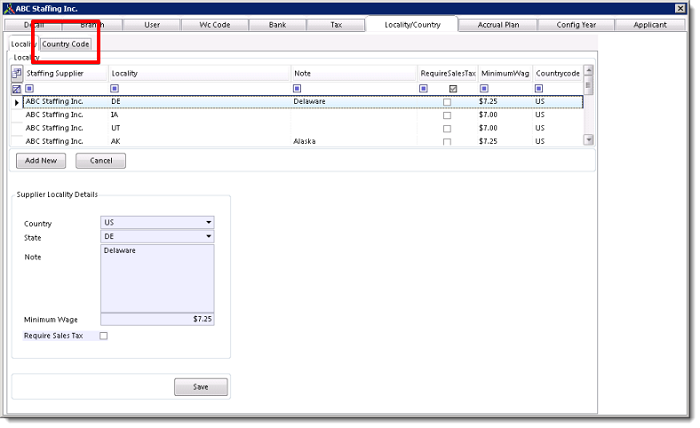Switch to the Tax tab

tap(336, 25)
